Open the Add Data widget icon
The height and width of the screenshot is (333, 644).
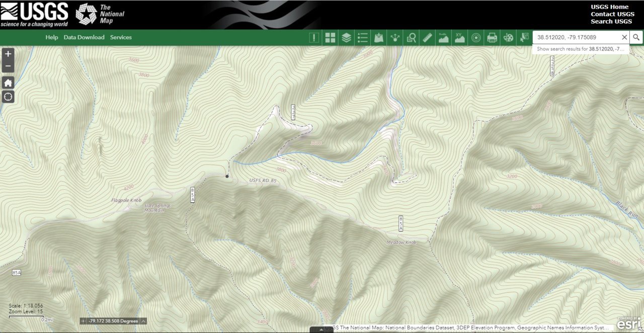pyautogui.click(x=379, y=37)
